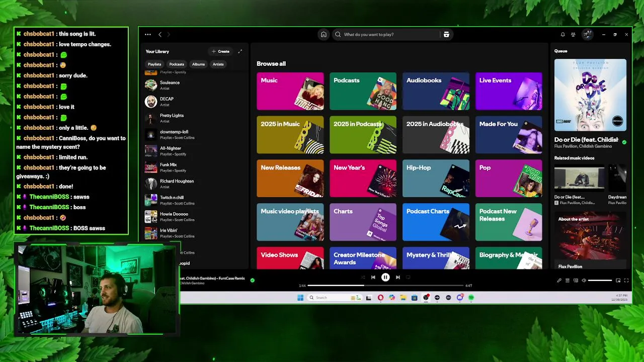Viewport: 644px width, 362px height.
Task: Open 2025 in Music card
Action: click(x=290, y=135)
